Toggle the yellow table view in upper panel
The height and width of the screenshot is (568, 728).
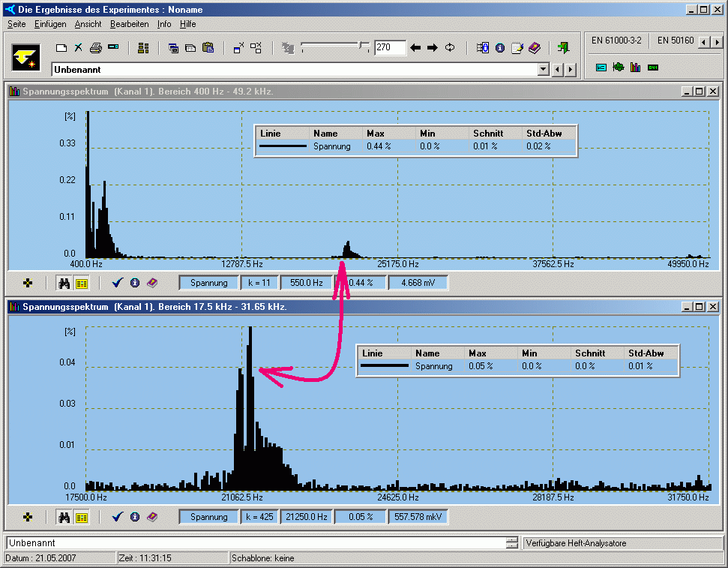tap(82, 283)
